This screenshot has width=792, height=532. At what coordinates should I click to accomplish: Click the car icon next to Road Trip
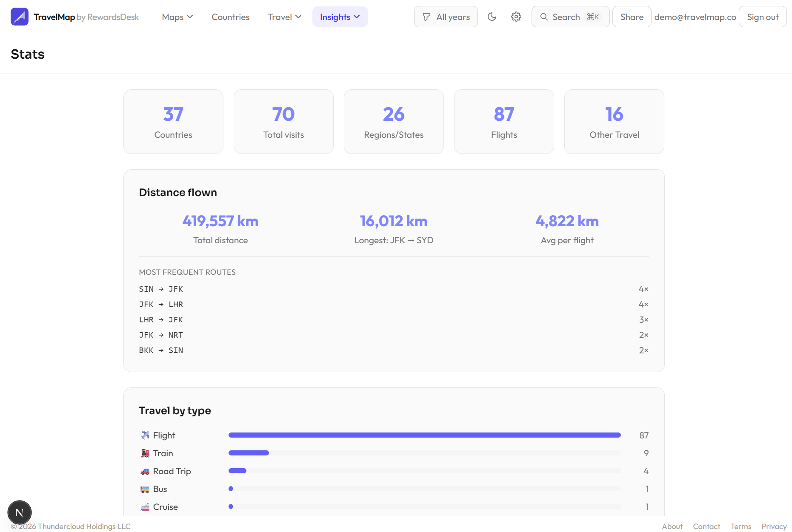(145, 471)
